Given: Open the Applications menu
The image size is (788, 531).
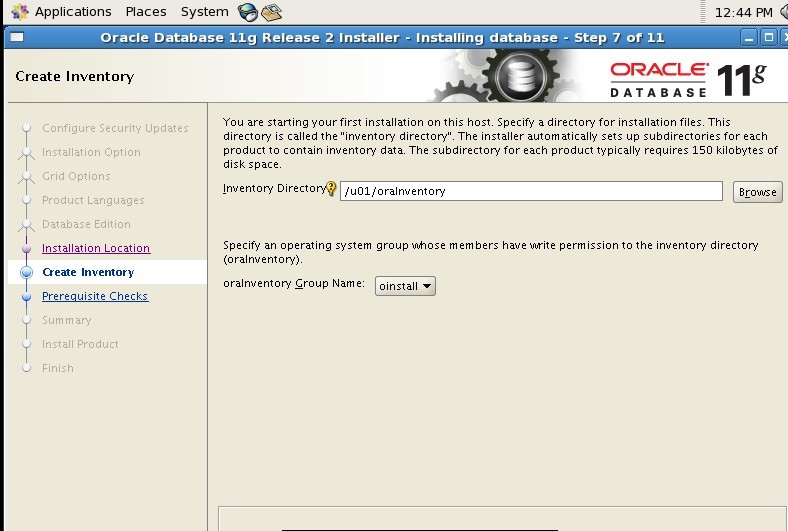Looking at the screenshot, I should 73,12.
